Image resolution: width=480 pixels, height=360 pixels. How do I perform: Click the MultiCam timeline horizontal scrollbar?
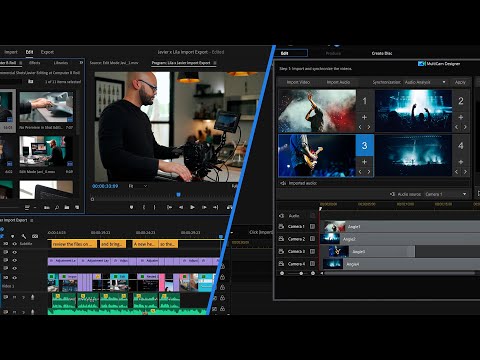pos(400,273)
